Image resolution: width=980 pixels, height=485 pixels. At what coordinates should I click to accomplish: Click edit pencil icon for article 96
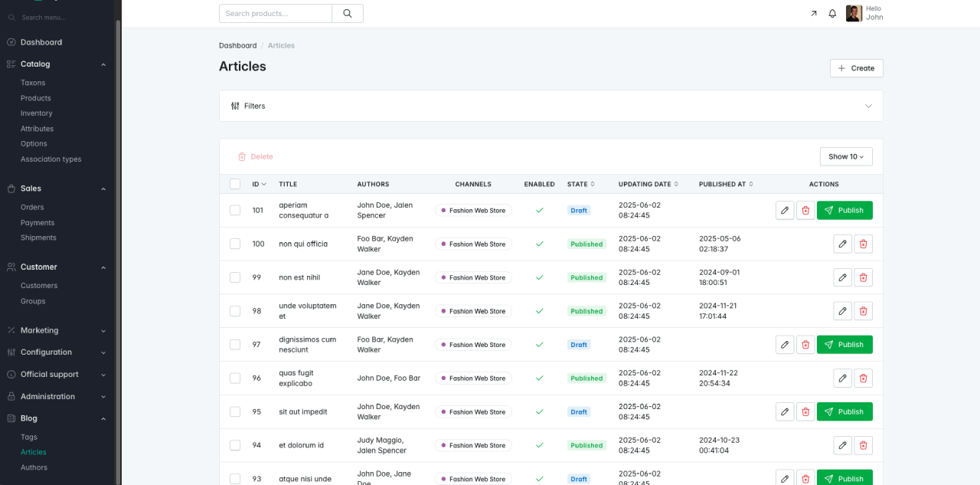tap(842, 378)
